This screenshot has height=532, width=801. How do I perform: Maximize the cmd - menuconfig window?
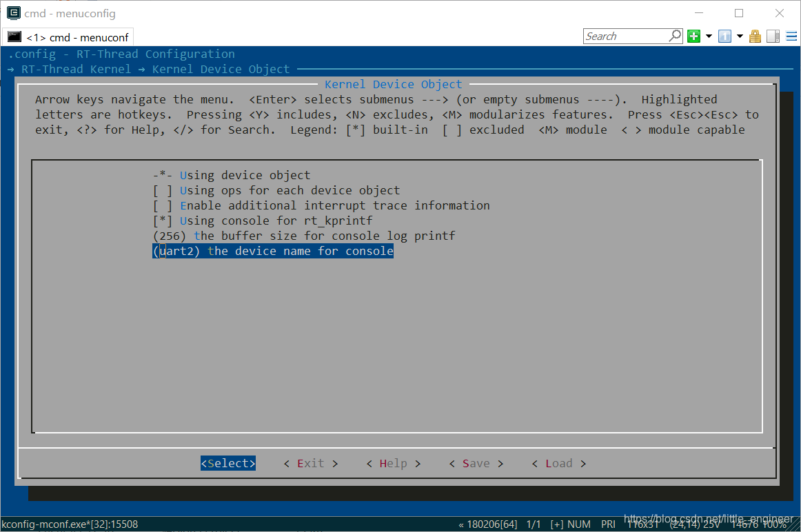739,13
